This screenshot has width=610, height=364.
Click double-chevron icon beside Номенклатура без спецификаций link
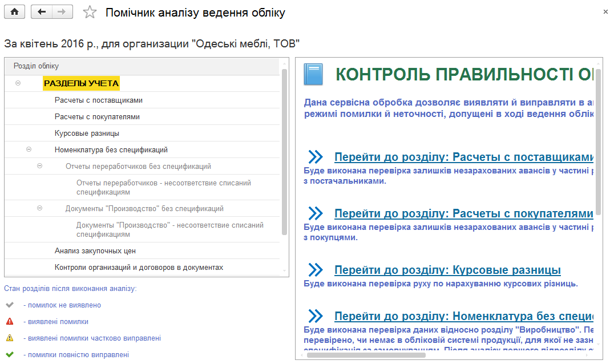[316, 316]
